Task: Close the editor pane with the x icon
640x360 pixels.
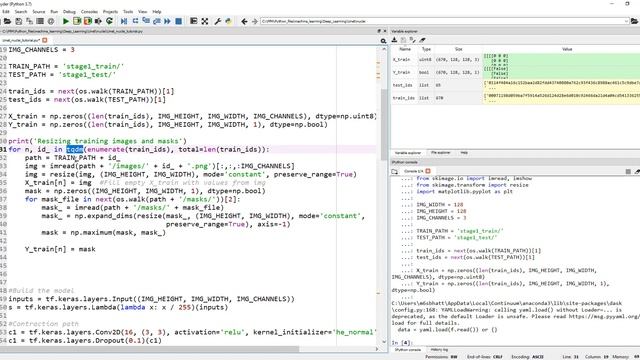Action: click(385, 31)
